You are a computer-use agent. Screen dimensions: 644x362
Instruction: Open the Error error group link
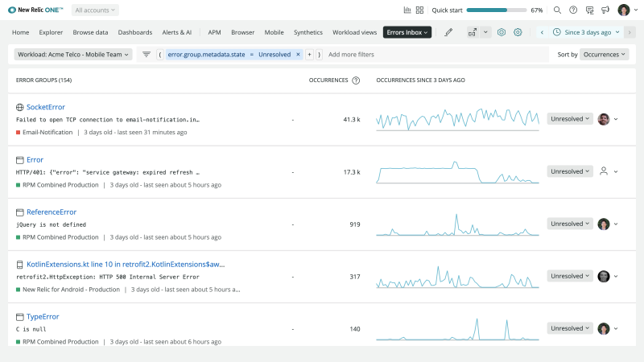pyautogui.click(x=35, y=159)
